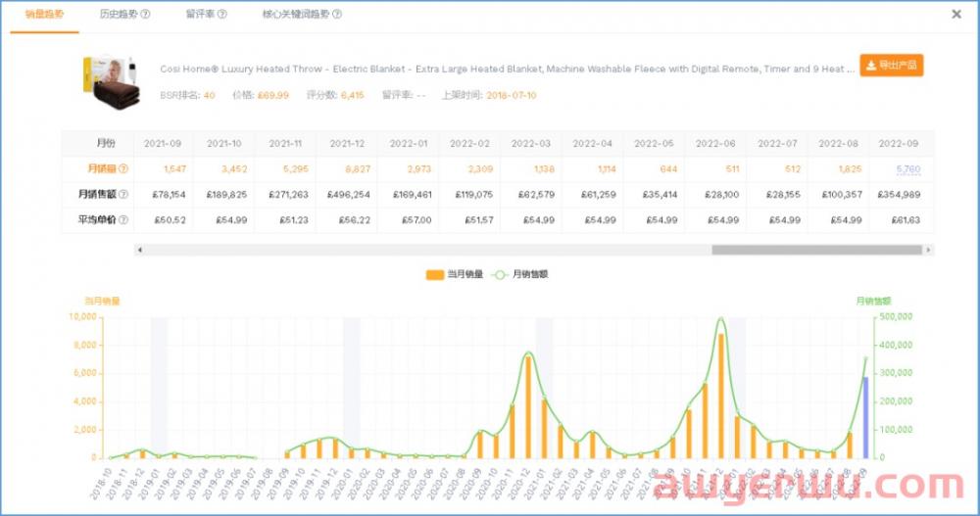Viewport: 980px width, 516px height.
Task: Click the horizontal table scrollbar thumb
Action: [816, 250]
